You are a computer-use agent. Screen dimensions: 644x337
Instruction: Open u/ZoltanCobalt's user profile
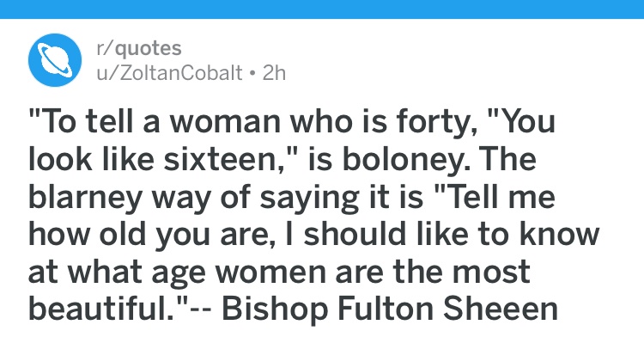tap(169, 73)
